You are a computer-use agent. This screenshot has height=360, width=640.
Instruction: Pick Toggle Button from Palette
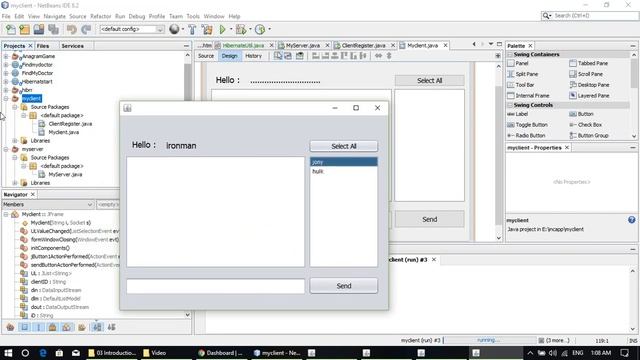(x=527, y=124)
